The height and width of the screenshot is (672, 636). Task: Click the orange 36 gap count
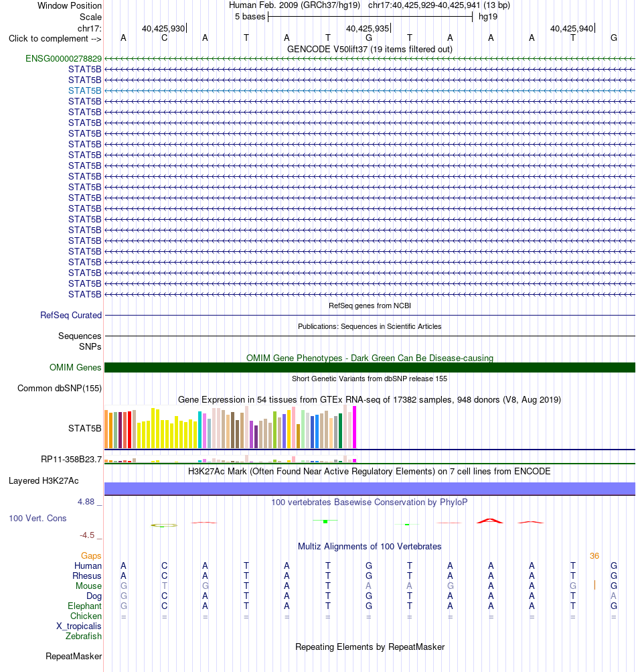(x=594, y=556)
